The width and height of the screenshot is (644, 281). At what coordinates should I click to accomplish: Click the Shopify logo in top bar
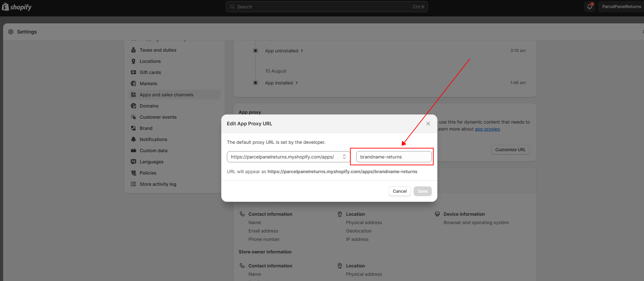(x=17, y=7)
